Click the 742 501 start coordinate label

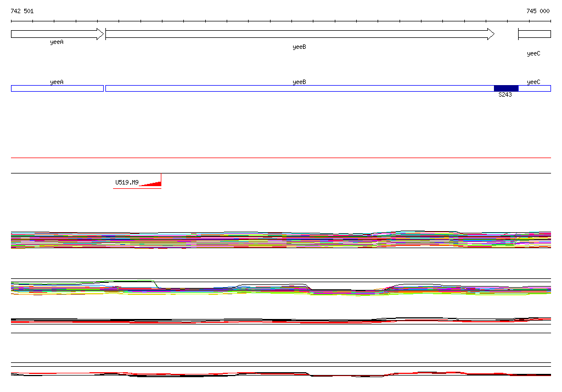22,11
